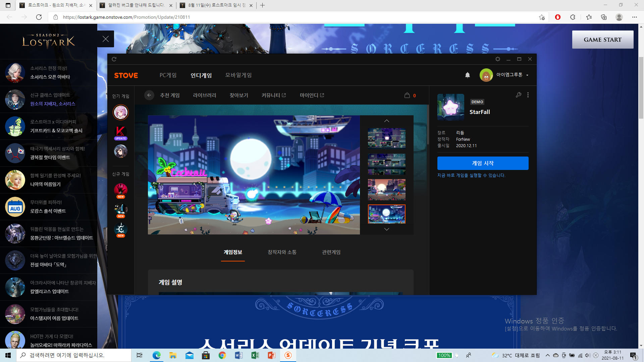This screenshot has height=362, width=644.
Task: Open STOVE settings gear icon
Action: coord(498,59)
